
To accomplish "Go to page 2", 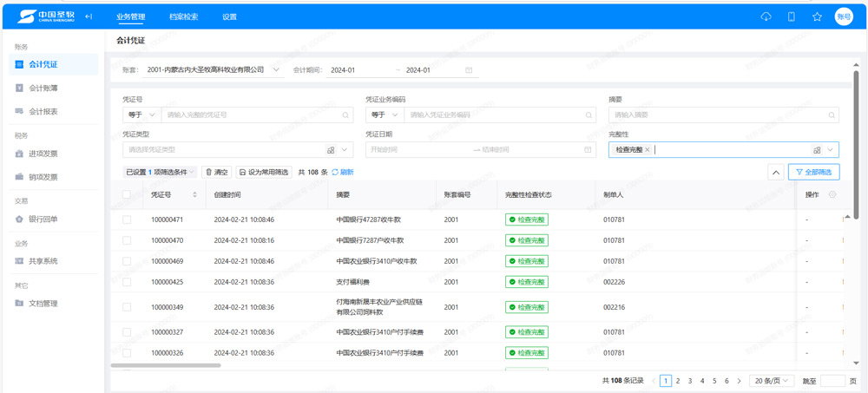I will [x=678, y=381].
